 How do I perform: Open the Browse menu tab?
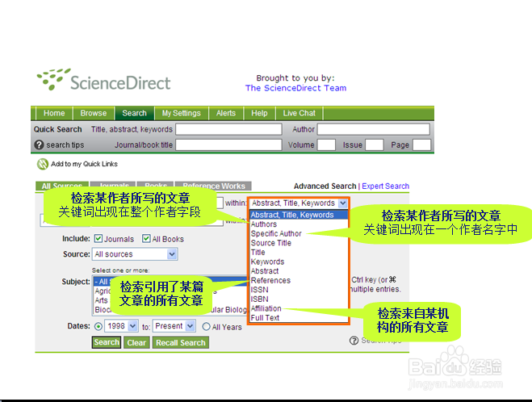94,113
